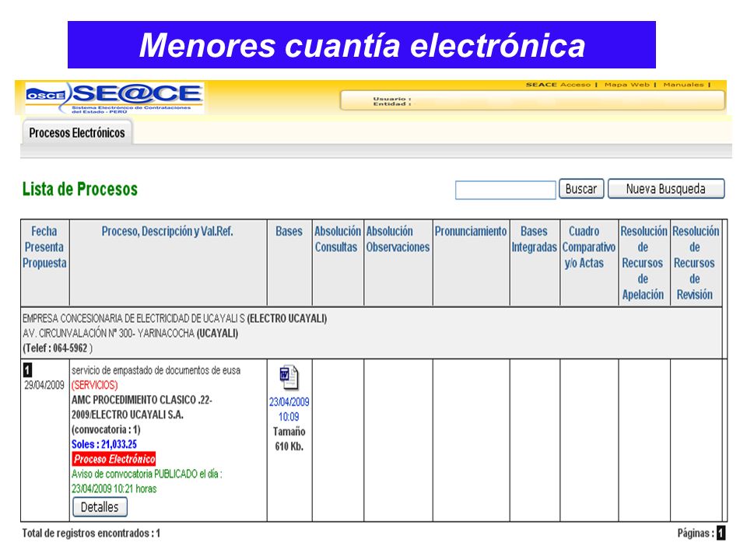Click the Resolución de Recursos de Apelación header
Image resolution: width=747 pixels, height=560 pixels.
[x=644, y=263]
